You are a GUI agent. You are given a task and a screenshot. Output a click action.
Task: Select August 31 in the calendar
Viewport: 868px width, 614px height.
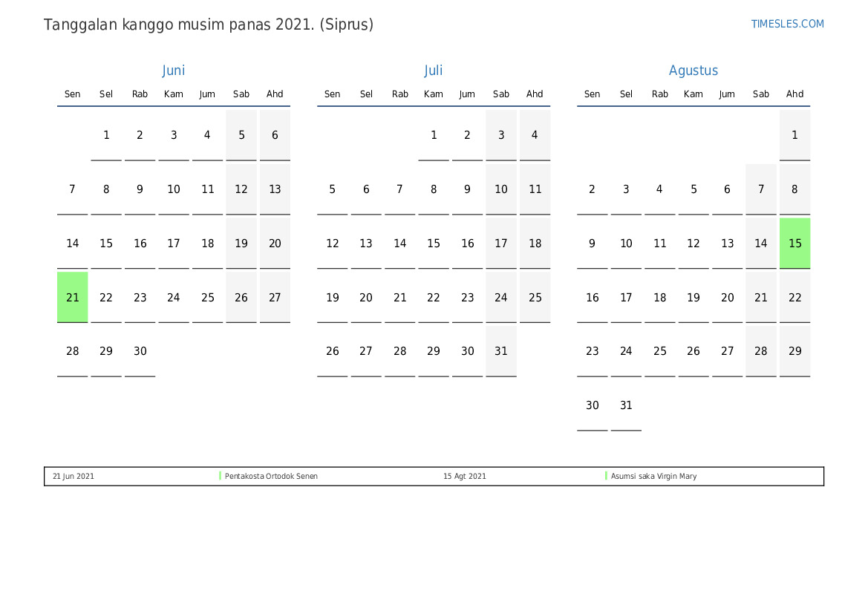626,405
